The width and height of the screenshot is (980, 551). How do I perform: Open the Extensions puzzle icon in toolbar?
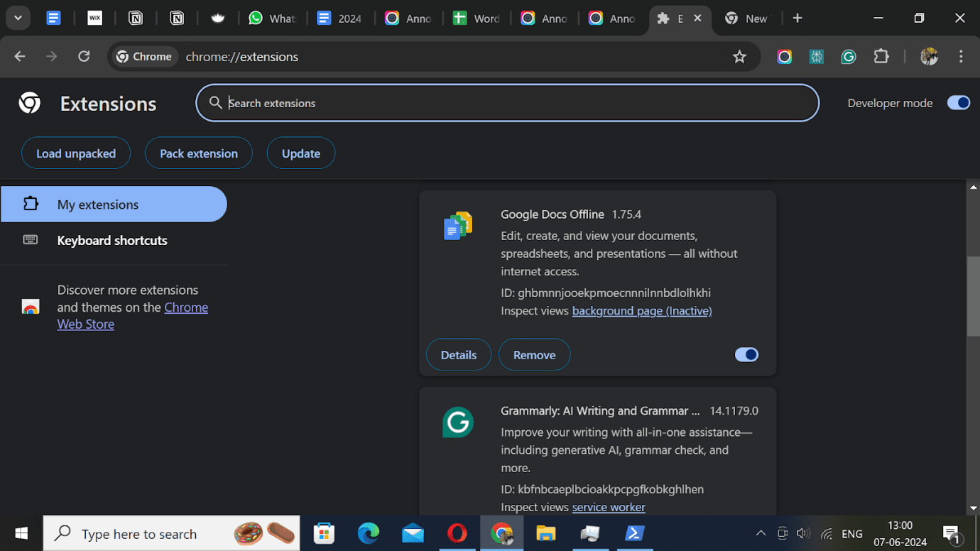pyautogui.click(x=881, y=56)
